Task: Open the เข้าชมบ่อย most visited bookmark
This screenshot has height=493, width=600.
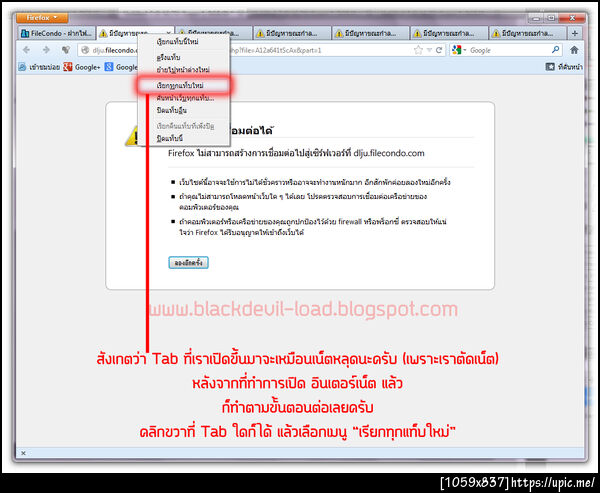Action: 39,67
